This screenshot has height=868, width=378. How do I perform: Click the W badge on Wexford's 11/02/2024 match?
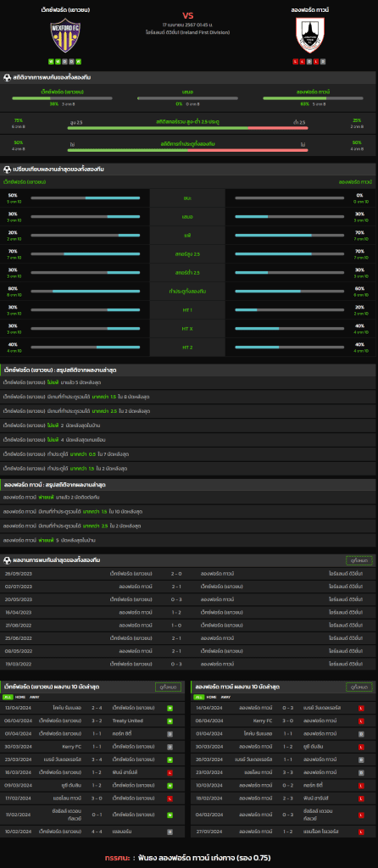pyautogui.click(x=170, y=815)
